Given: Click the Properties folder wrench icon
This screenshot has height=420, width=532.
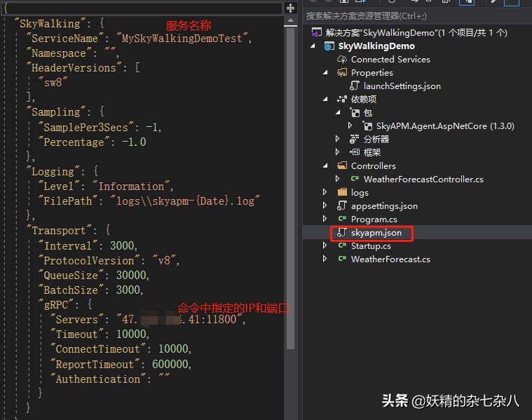Looking at the screenshot, I should point(342,73).
